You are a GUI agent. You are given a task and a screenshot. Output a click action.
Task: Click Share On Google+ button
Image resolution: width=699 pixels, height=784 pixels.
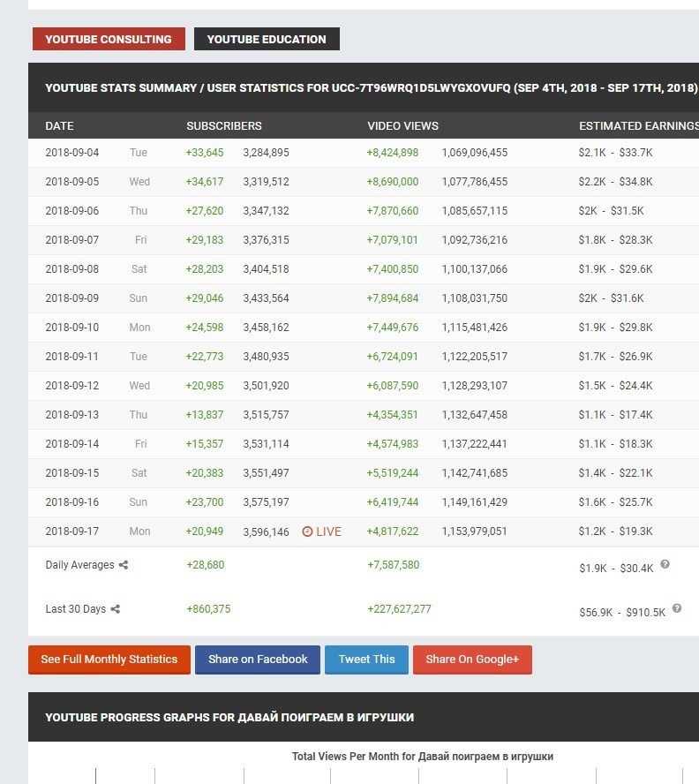pyautogui.click(x=472, y=660)
